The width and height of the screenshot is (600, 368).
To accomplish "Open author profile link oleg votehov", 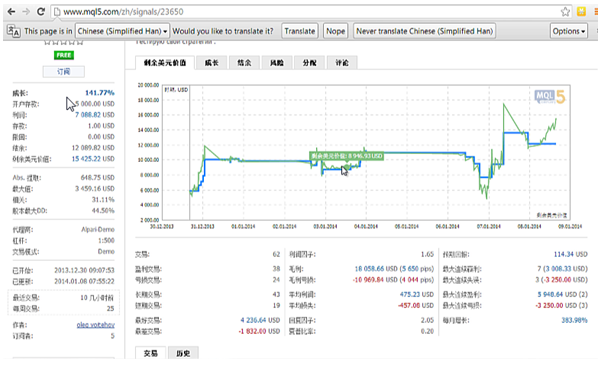I will (x=95, y=325).
